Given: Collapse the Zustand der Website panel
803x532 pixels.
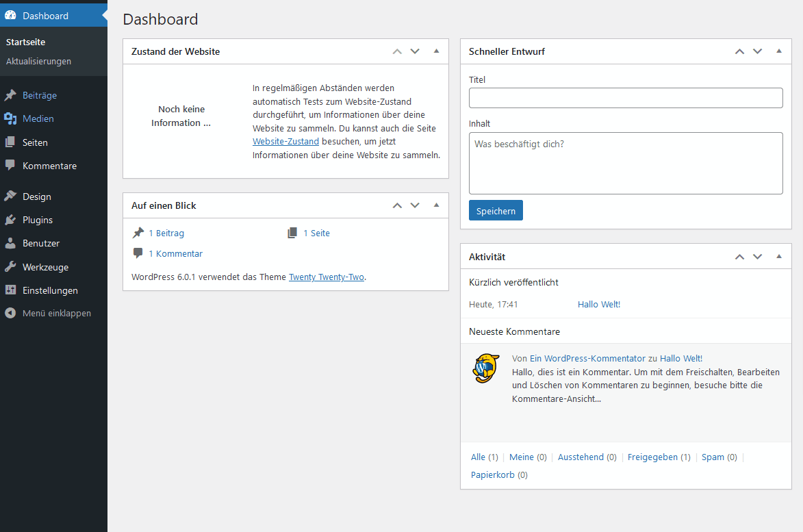Looking at the screenshot, I should (436, 51).
